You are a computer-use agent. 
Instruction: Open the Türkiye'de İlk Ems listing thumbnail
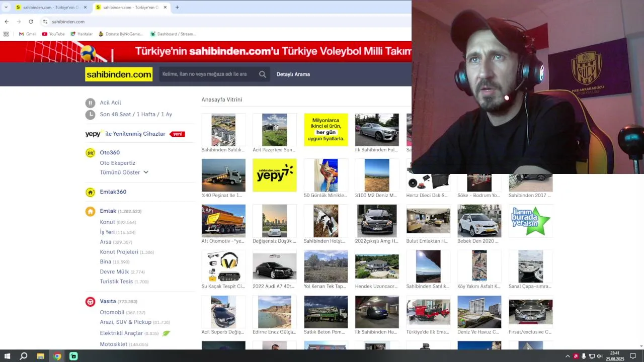428,312
